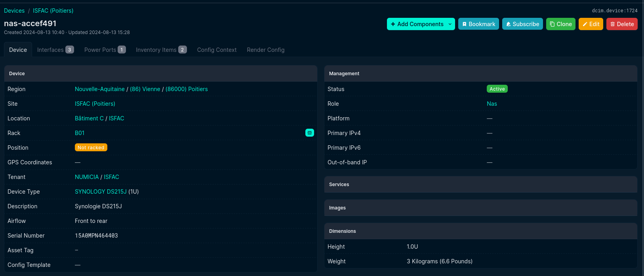This screenshot has height=276, width=644.
Task: Subscribe to this device's notifications
Action: pos(522,24)
